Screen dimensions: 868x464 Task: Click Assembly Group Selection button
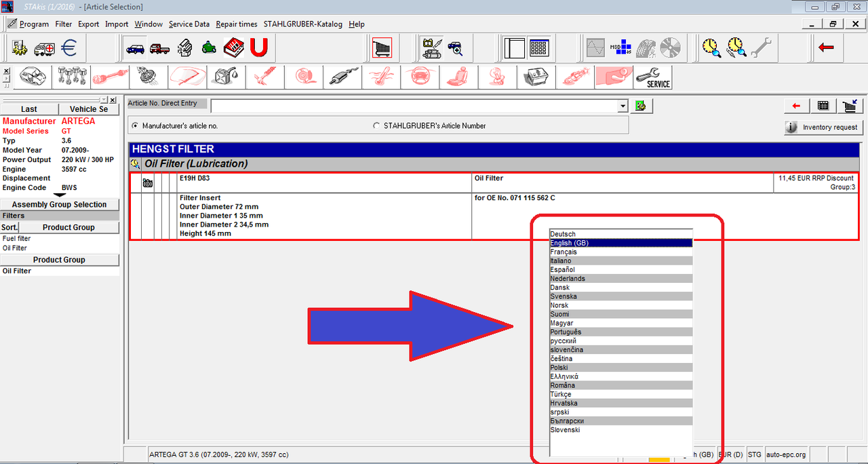coord(60,204)
